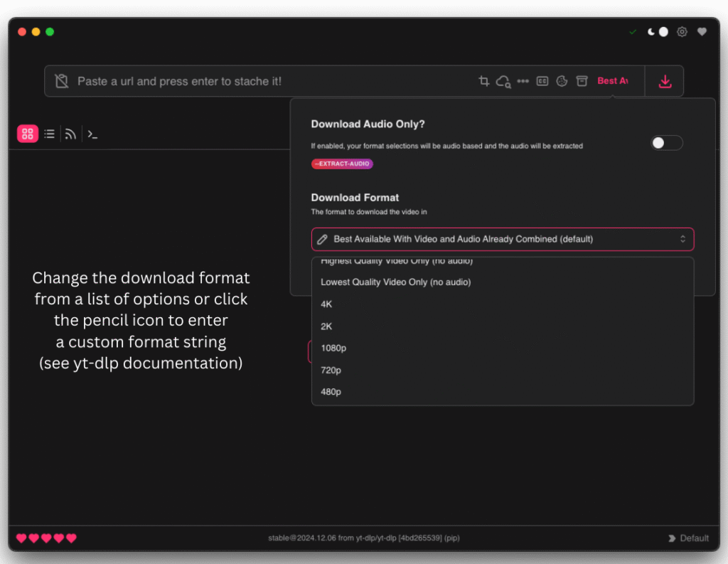
Task: Select the grid view toggle
Action: coord(28,134)
